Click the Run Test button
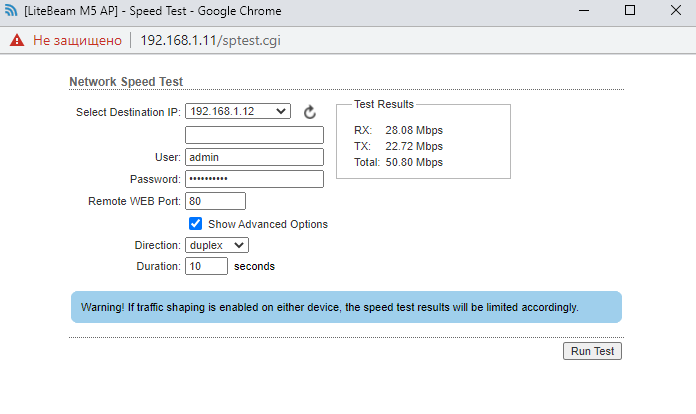Screen dimensions: 696x414 (x=592, y=351)
